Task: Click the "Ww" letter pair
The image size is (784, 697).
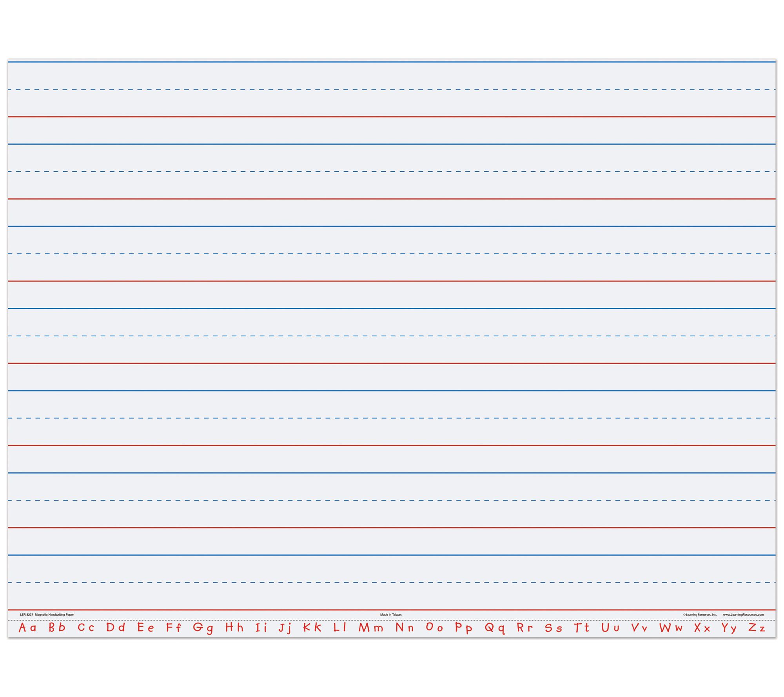Action: (671, 628)
